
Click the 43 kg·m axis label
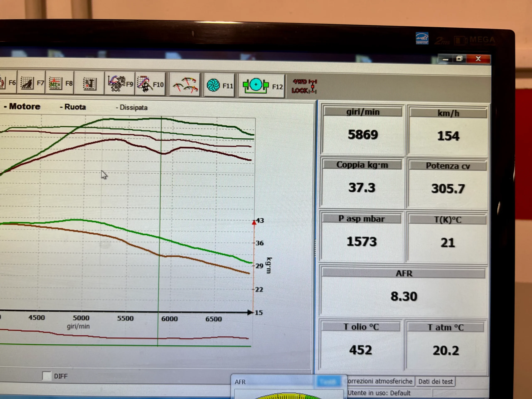[x=260, y=220]
